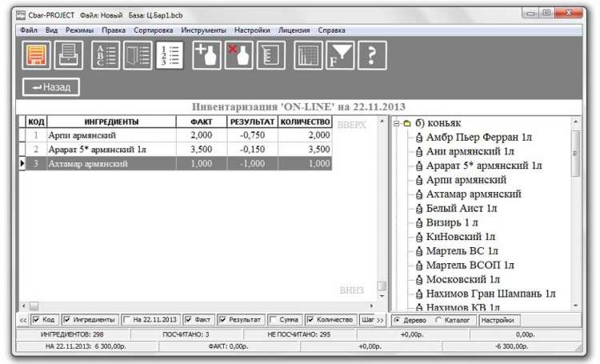600x364 pixels.
Task: Select the 123 numbered list icon
Action: (x=170, y=55)
